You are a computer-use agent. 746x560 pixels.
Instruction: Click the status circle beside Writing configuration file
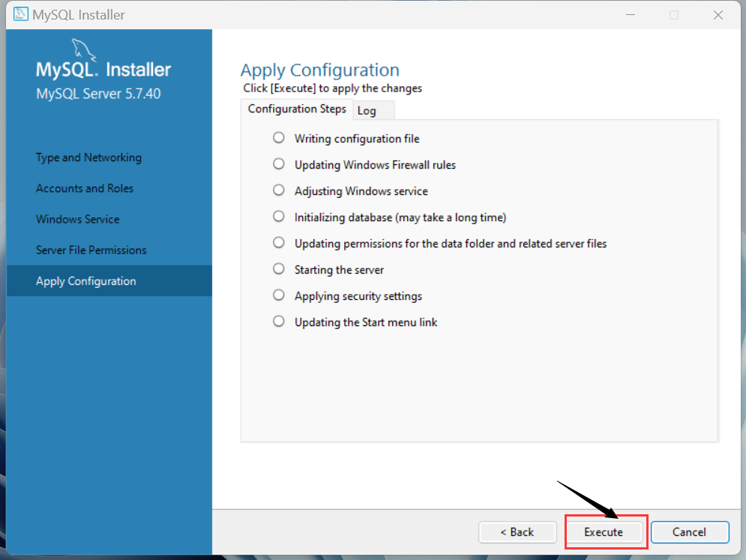click(278, 138)
